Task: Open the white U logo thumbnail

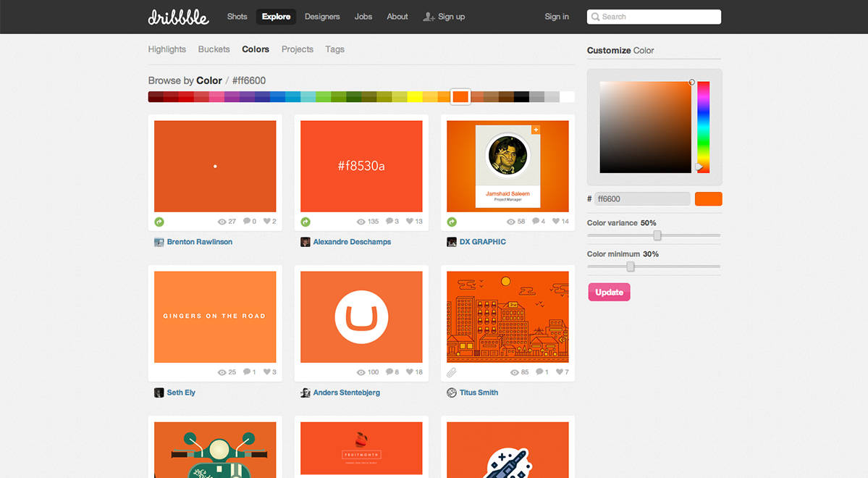Action: (x=361, y=316)
